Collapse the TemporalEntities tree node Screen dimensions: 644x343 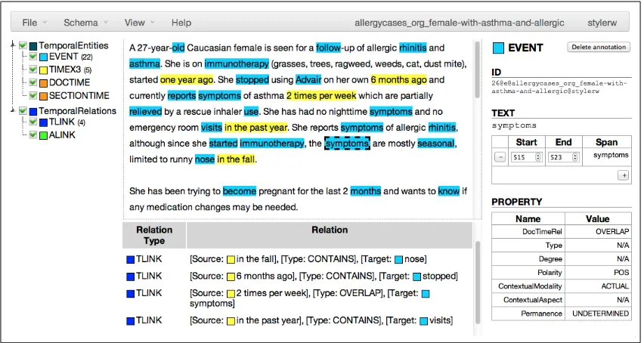pyautogui.click(x=13, y=45)
